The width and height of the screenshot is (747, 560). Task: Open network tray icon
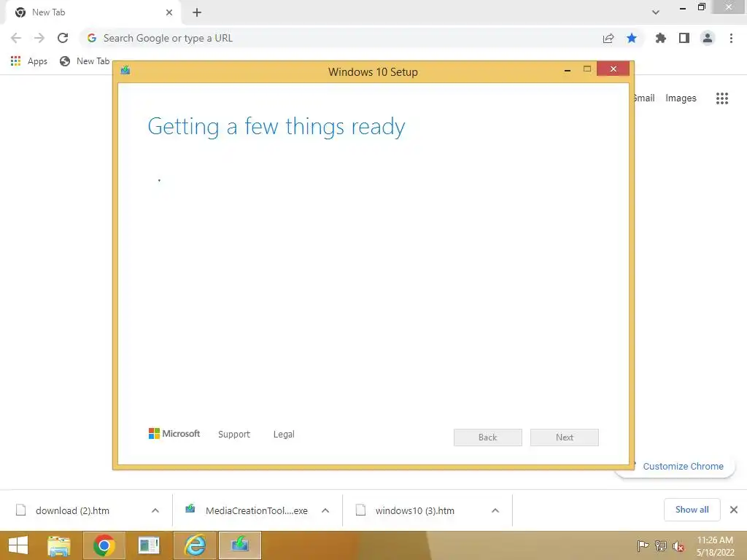pos(661,545)
